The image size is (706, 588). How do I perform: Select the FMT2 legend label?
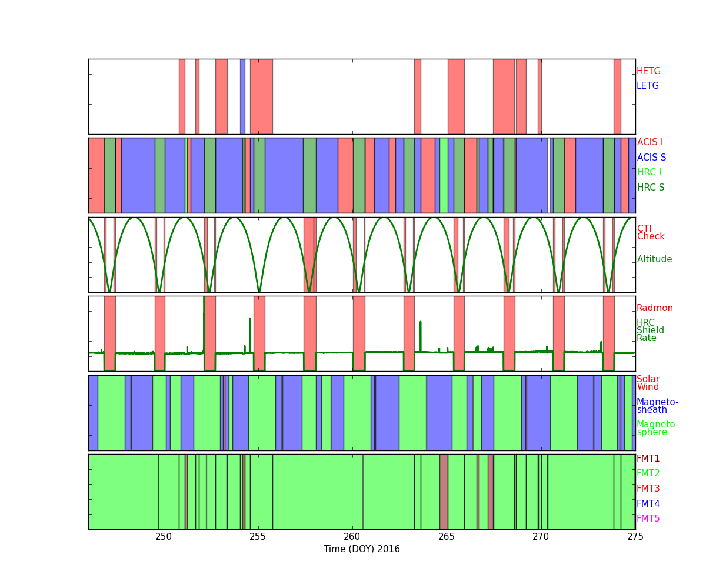tap(648, 473)
